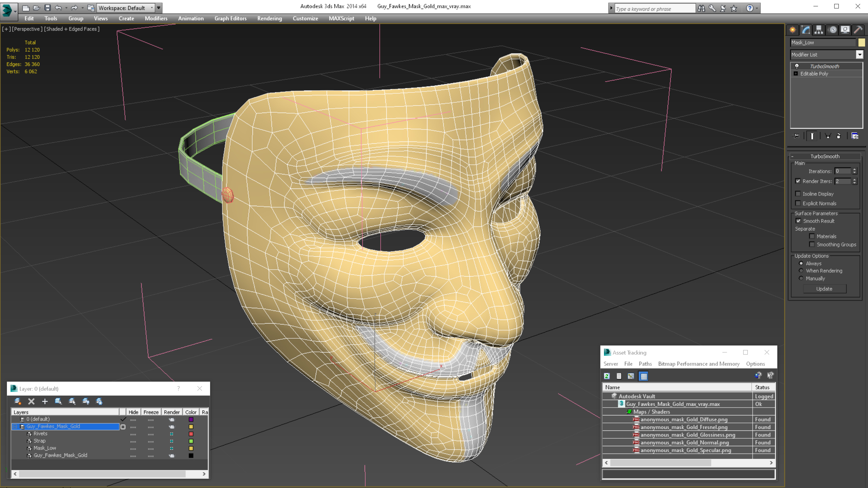
Task: Click the Update button in TurboSmooth
Action: click(824, 289)
